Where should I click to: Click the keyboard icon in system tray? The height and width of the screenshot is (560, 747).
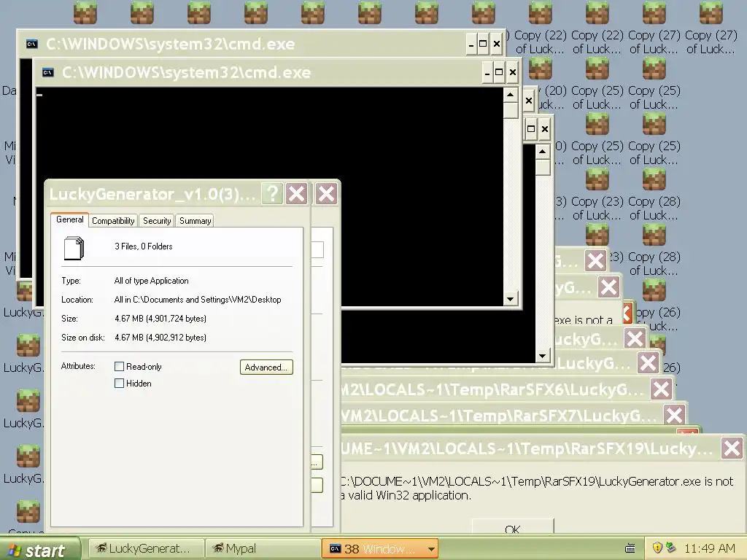point(630,548)
